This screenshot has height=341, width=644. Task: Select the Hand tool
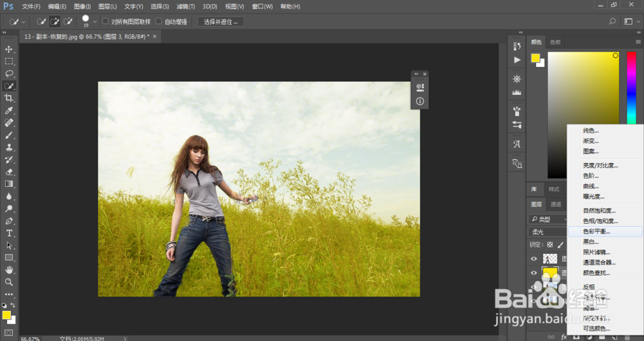(8, 270)
